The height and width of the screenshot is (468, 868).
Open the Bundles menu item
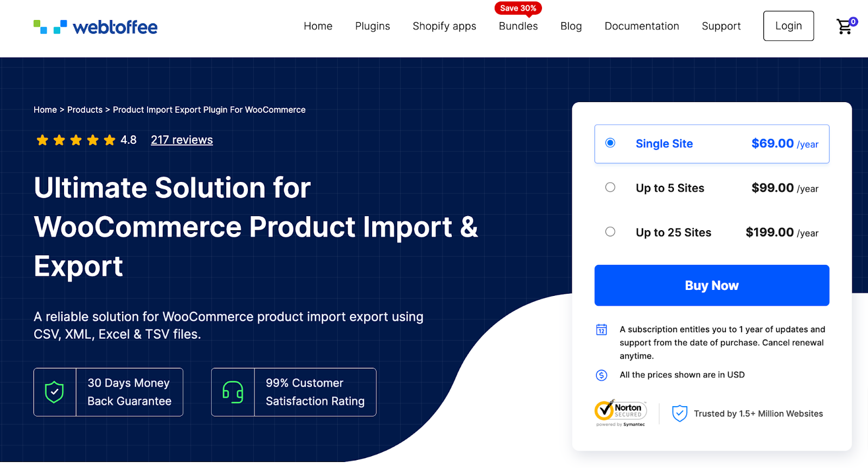point(518,26)
